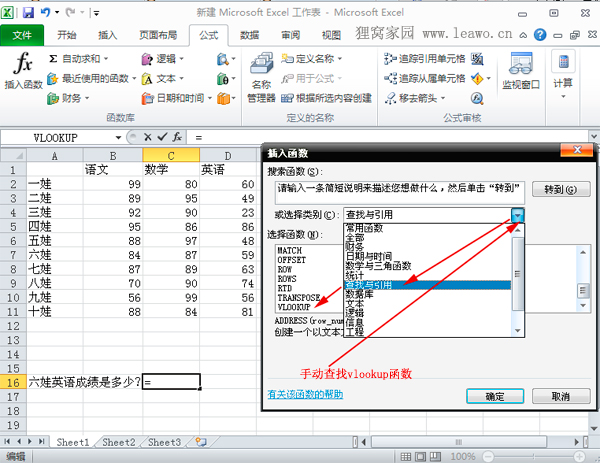Viewport: 600px width, 463px height.
Task: Switch to the Insert (插入) tab
Action: pyautogui.click(x=108, y=35)
